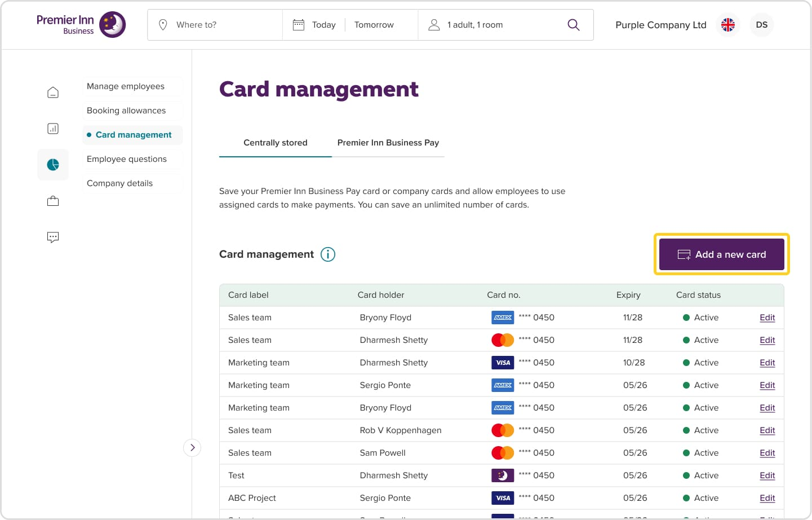Click Mastercard icon in Sam Powell row
Screen dimensions: 812x520
point(503,453)
